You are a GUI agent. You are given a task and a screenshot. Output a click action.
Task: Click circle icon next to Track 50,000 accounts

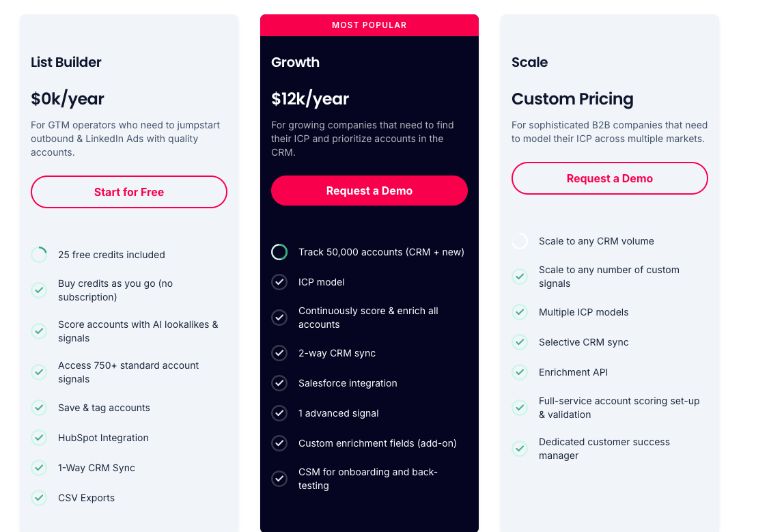(279, 252)
